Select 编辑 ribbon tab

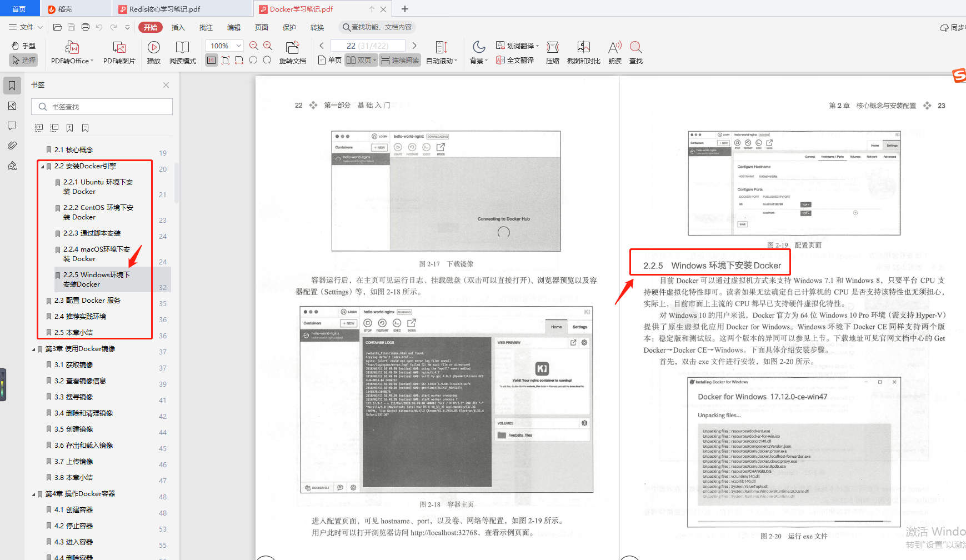(x=234, y=27)
